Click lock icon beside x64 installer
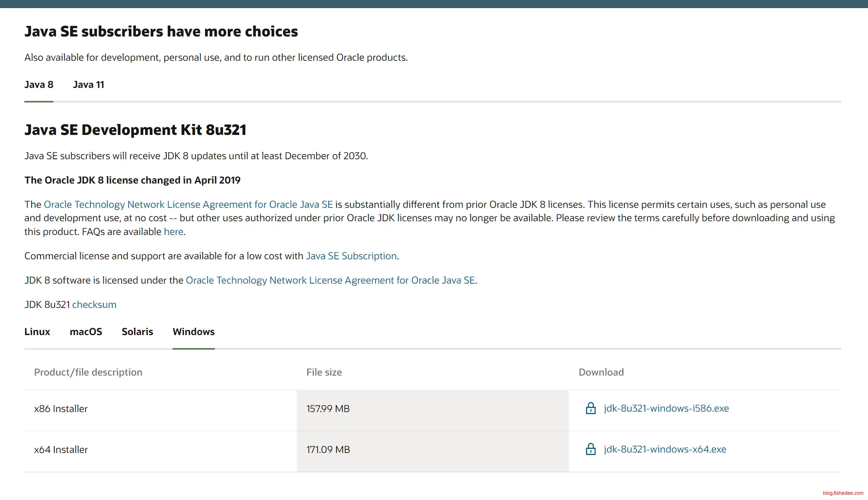 (x=591, y=449)
